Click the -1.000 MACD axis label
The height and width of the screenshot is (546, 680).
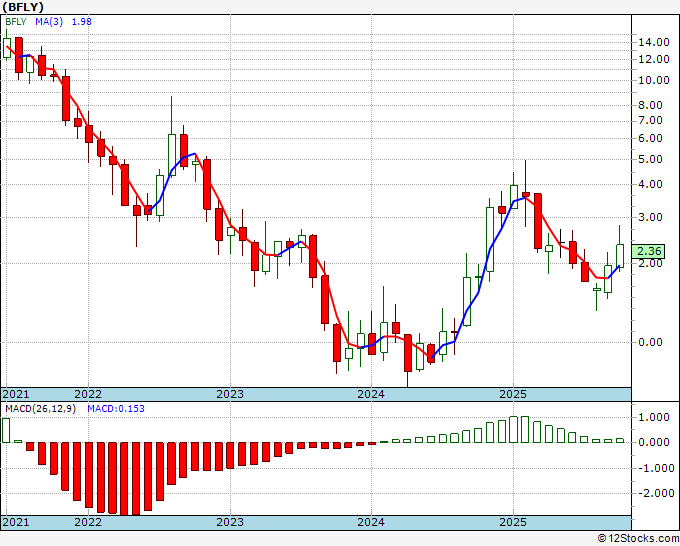pos(654,468)
